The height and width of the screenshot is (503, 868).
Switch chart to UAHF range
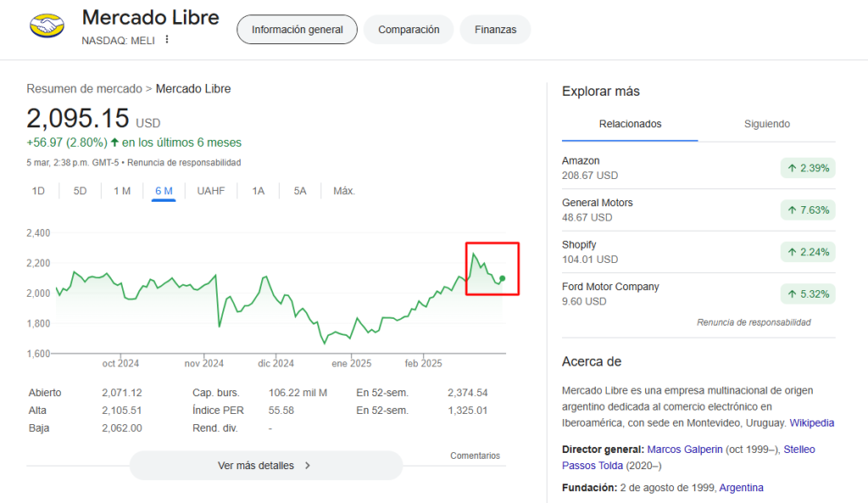[211, 191]
